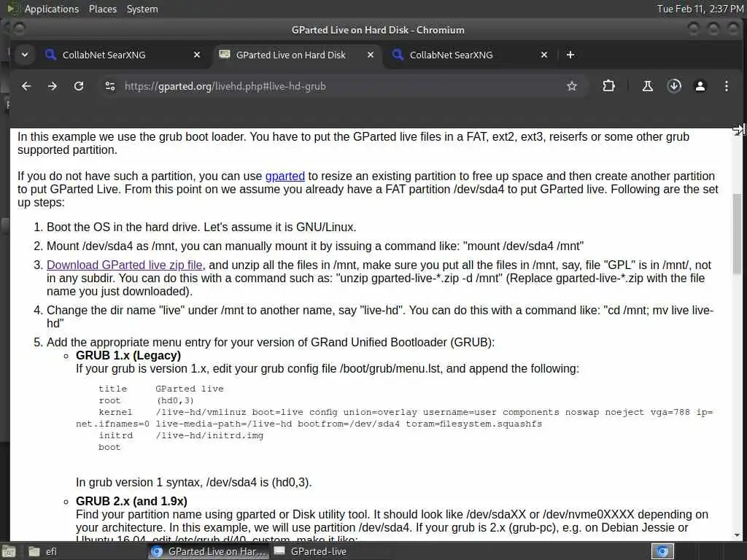Screen dimensions: 747x560
Task: Click the code line 'root (hd0,3)'
Action: 146,400
